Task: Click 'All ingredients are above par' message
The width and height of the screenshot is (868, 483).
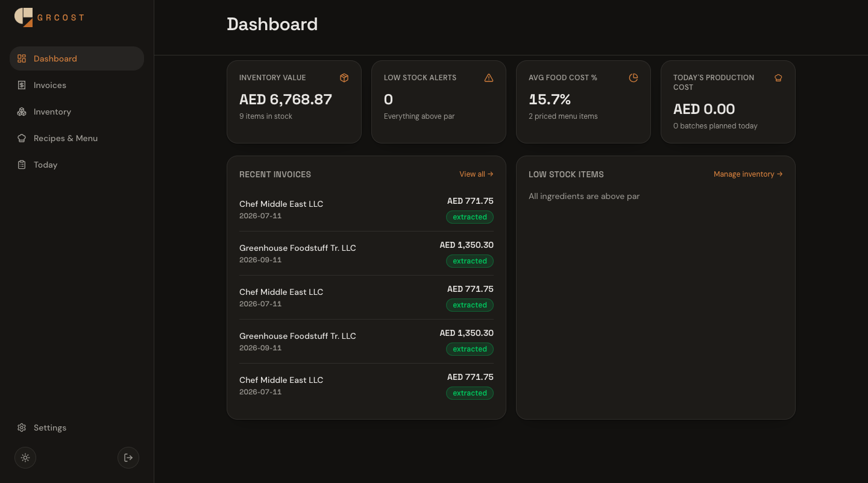Action: tap(584, 197)
